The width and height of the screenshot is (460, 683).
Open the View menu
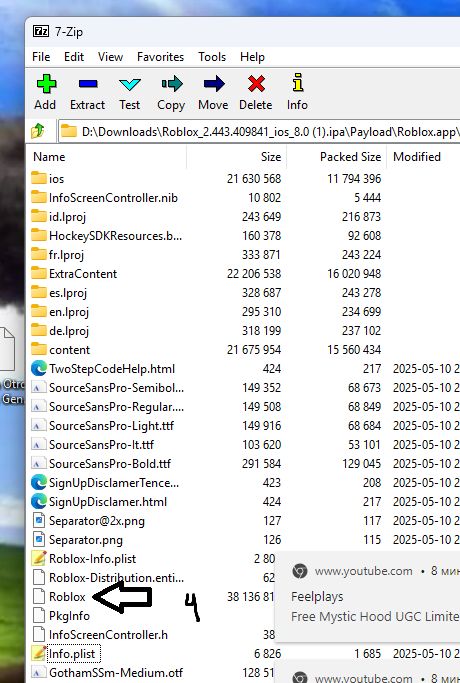click(x=110, y=57)
